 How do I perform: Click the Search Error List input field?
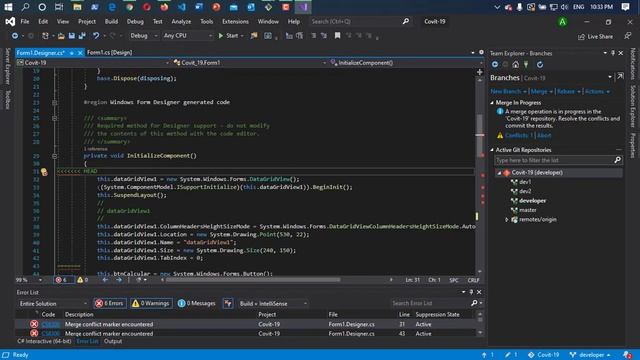[429, 303]
